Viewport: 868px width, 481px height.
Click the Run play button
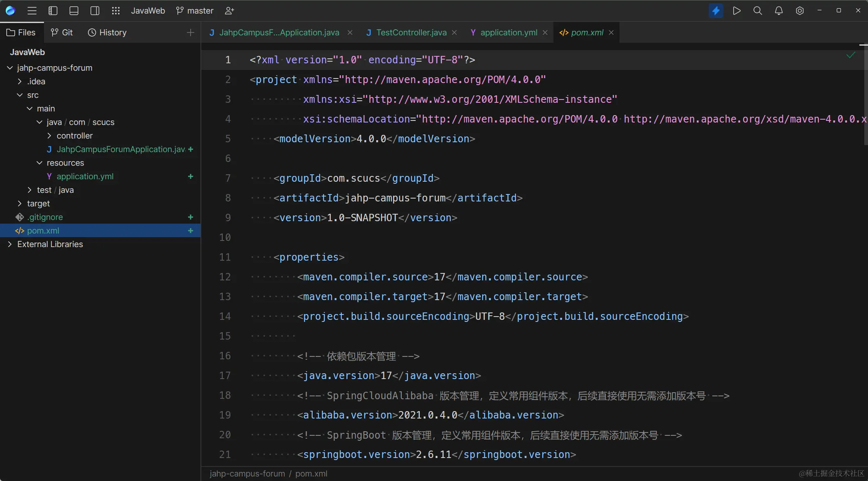click(737, 11)
